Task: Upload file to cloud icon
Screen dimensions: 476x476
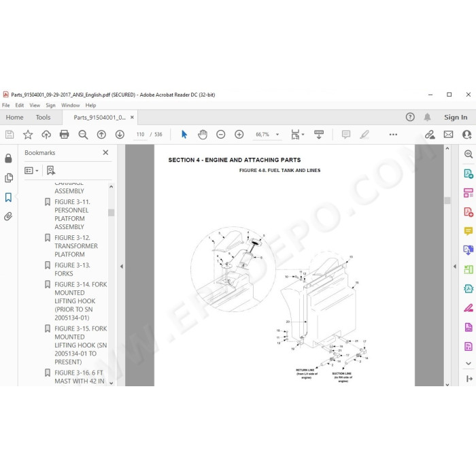Action: pos(46,135)
